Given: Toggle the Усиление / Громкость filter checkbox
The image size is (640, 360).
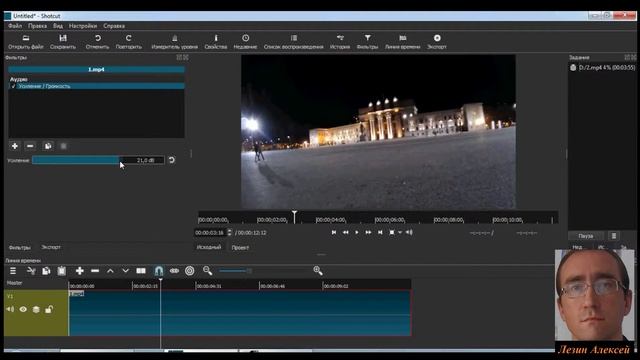Looking at the screenshot, I should (13, 86).
